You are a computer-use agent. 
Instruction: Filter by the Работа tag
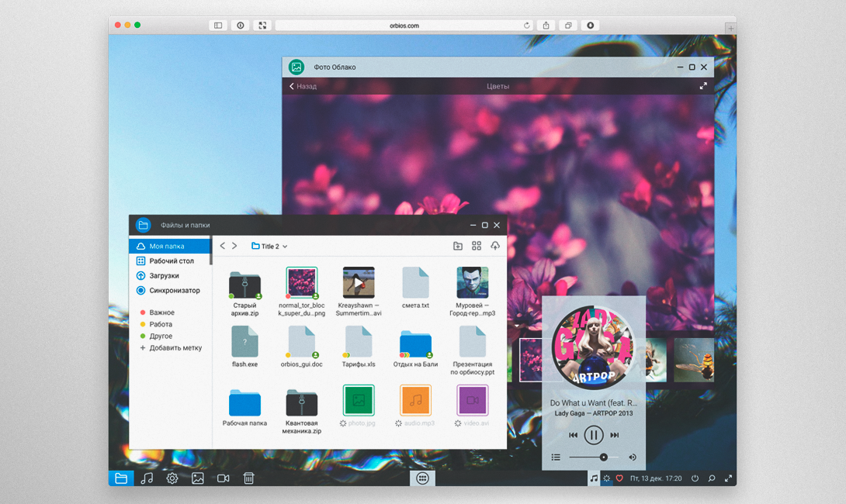(x=156, y=325)
